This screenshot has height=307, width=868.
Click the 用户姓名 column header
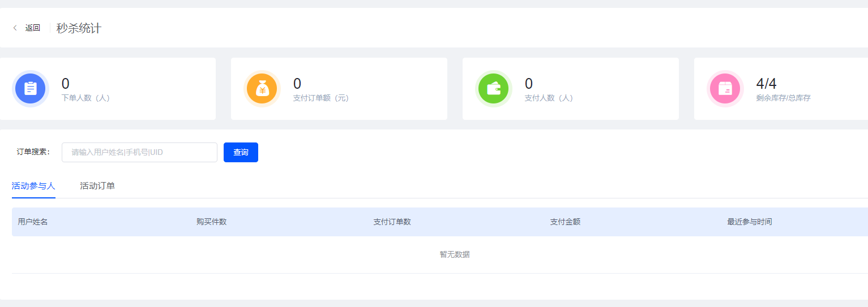[x=33, y=222]
